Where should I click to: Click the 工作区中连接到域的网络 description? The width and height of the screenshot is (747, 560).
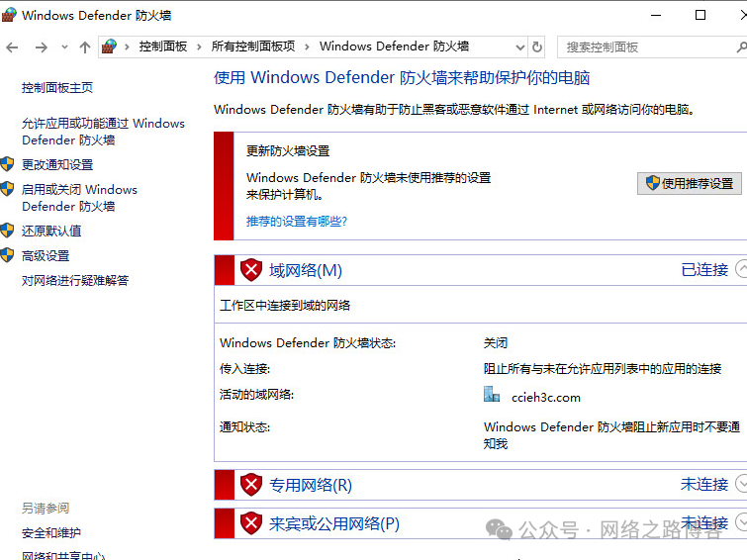point(285,306)
